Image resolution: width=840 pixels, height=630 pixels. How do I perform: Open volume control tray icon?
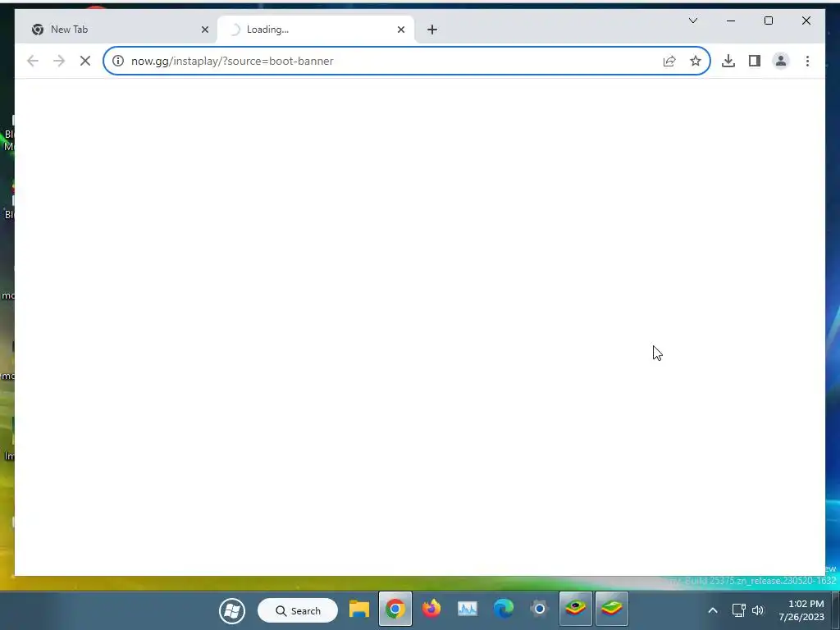[758, 610]
